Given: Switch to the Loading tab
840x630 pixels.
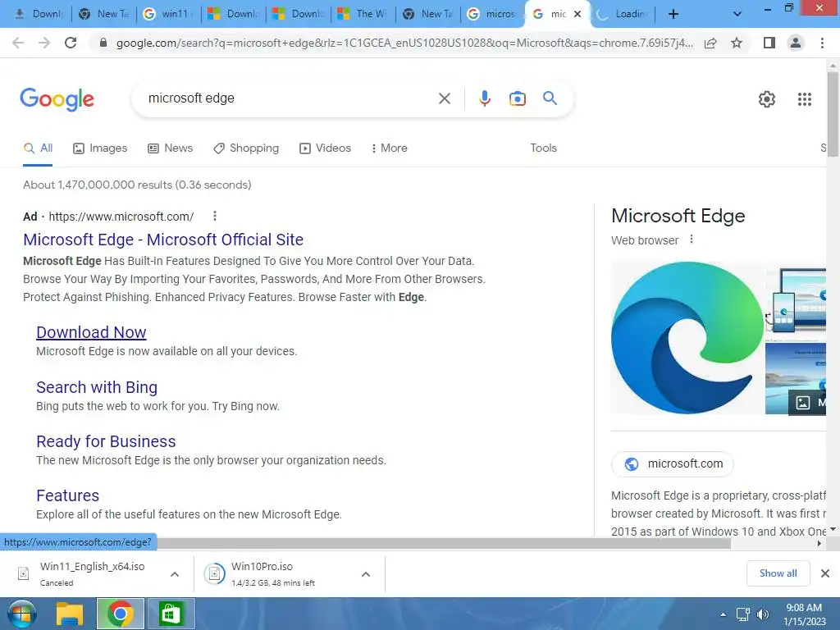Looking at the screenshot, I should (622, 14).
